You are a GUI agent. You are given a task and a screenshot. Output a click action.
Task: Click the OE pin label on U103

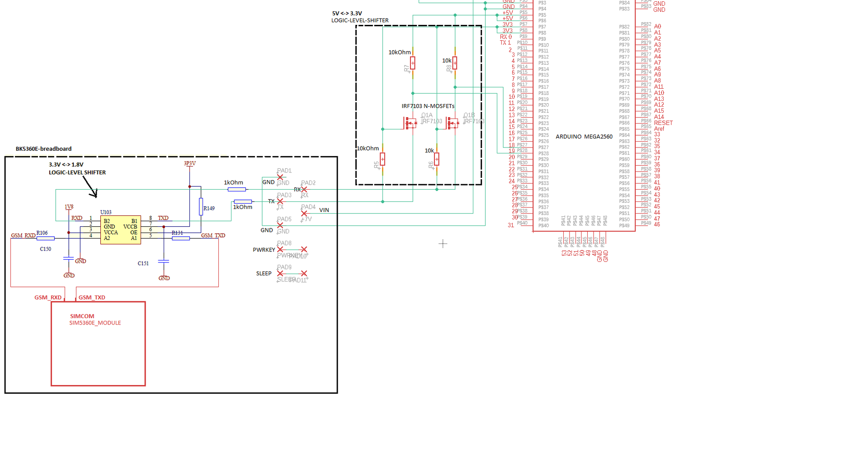[134, 233]
